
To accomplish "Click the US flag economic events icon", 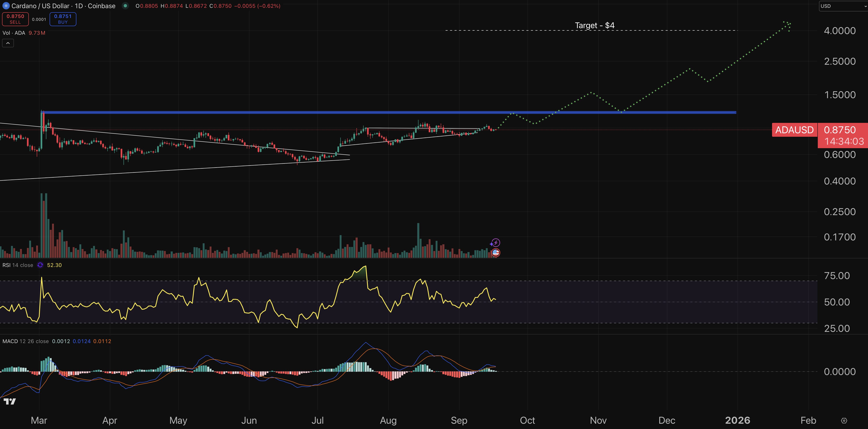I will click(x=496, y=253).
